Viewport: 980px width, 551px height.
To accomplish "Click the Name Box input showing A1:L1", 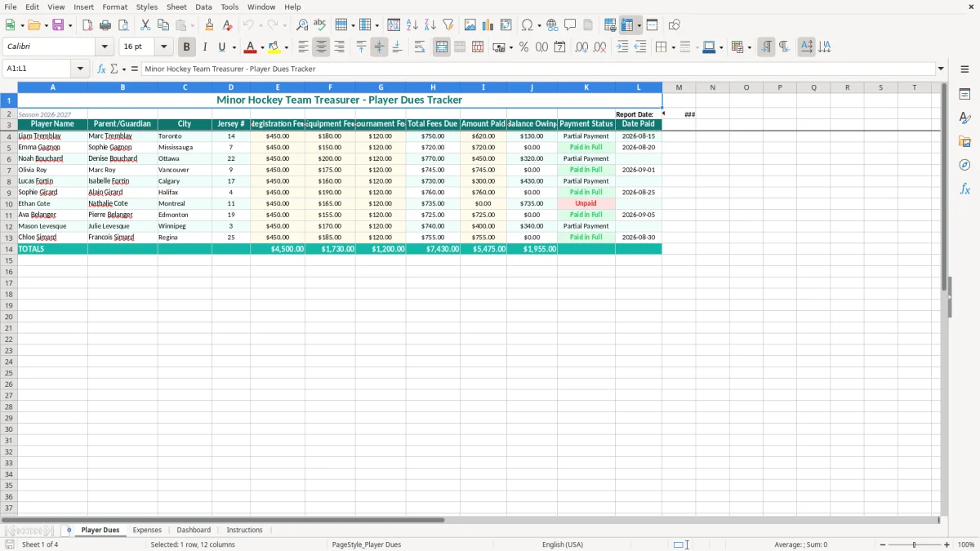I will pyautogui.click(x=38, y=69).
